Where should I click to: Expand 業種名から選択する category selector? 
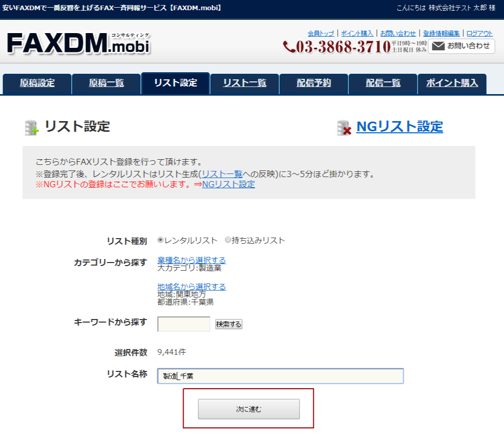[192, 260]
